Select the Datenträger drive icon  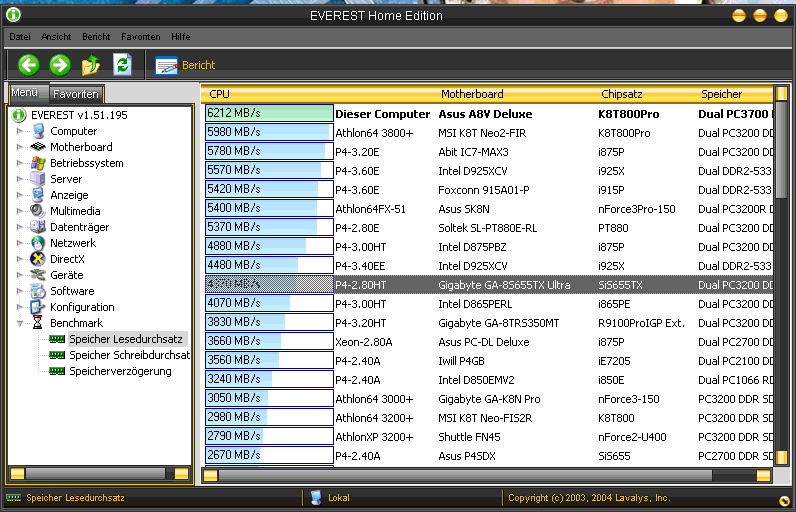click(x=38, y=227)
